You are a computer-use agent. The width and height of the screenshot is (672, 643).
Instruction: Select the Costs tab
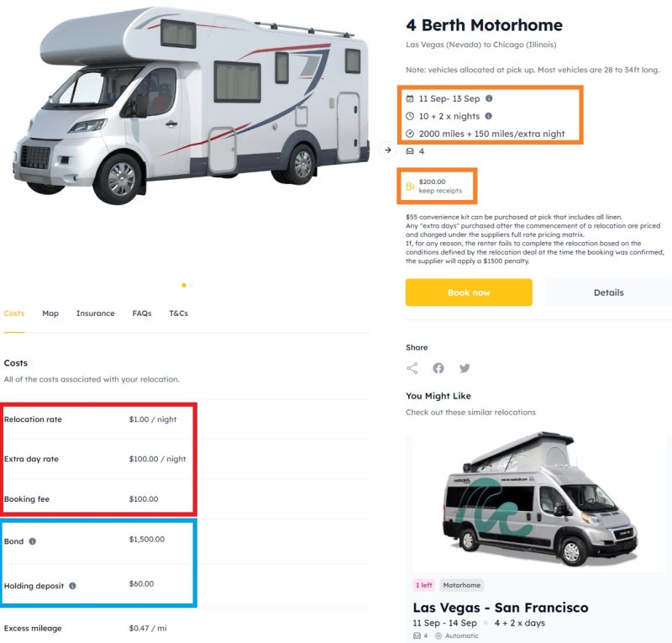(x=14, y=314)
